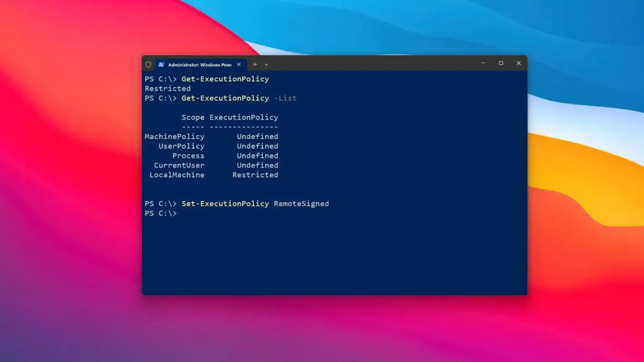Click the X icon to close the PowerShell tab

pos(239,64)
